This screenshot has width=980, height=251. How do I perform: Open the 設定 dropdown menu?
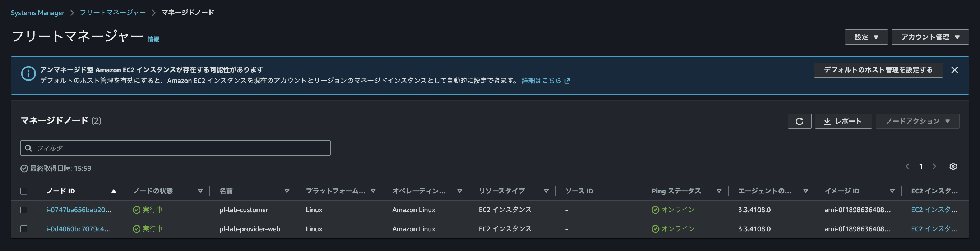tap(866, 37)
